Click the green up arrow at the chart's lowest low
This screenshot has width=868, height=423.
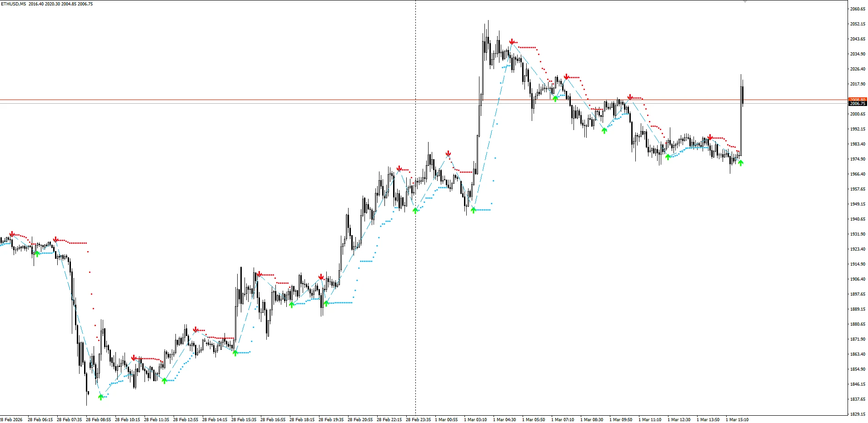[x=101, y=397]
